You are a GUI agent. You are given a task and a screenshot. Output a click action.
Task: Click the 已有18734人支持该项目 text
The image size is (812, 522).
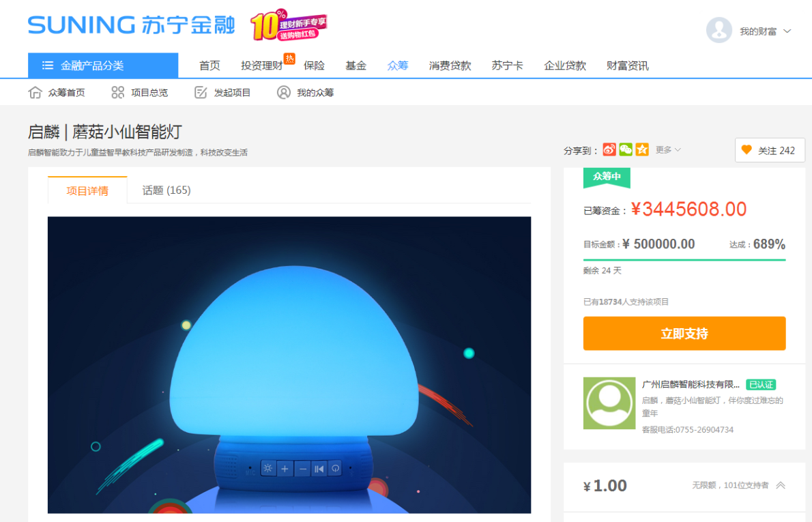626,302
